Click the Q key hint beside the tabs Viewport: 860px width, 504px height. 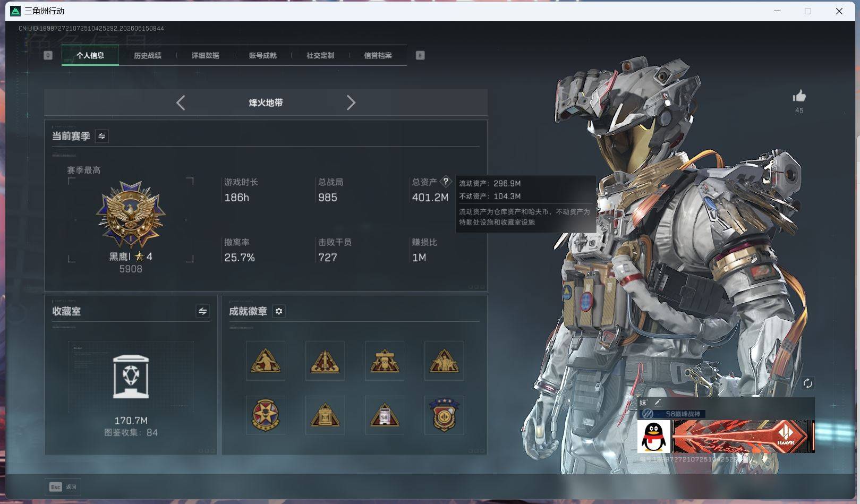click(48, 55)
